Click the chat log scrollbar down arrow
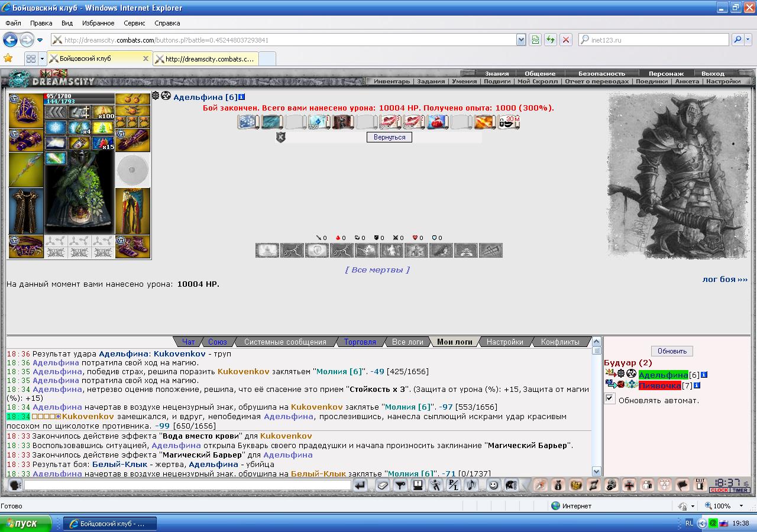 tap(596, 472)
